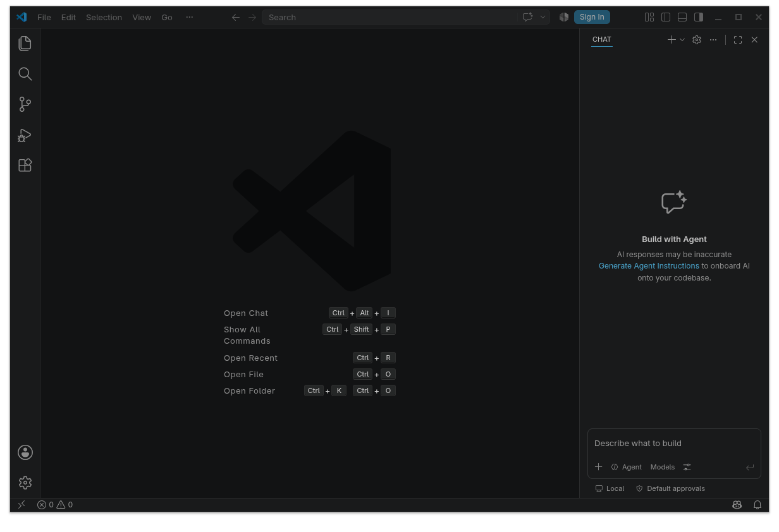Click the VS Code logo icon in title bar
The image size is (779, 532).
pyautogui.click(x=22, y=17)
